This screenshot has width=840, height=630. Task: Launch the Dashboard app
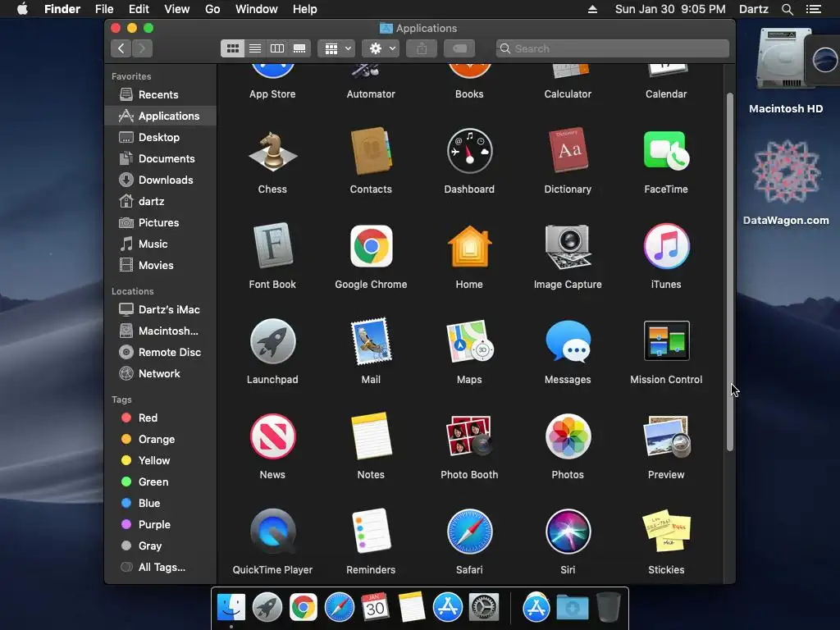pos(469,152)
